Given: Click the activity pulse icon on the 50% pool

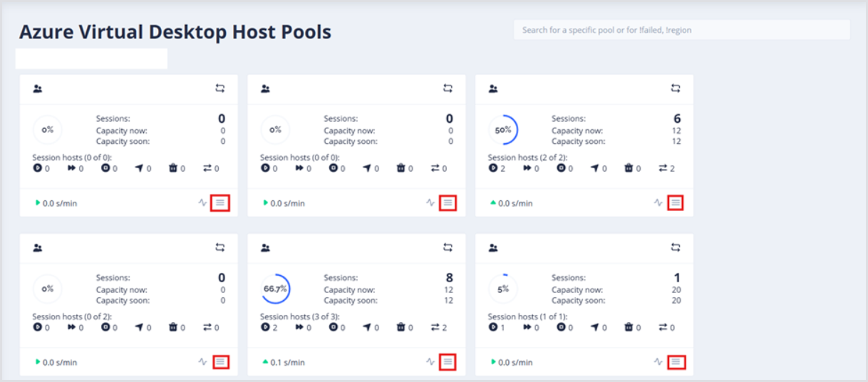Looking at the screenshot, I should (x=658, y=203).
